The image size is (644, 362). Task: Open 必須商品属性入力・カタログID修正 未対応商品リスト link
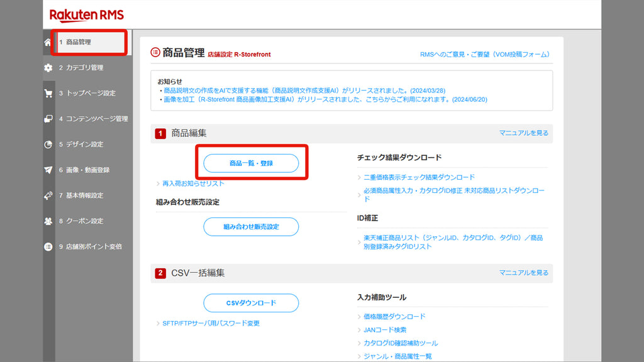tap(454, 195)
